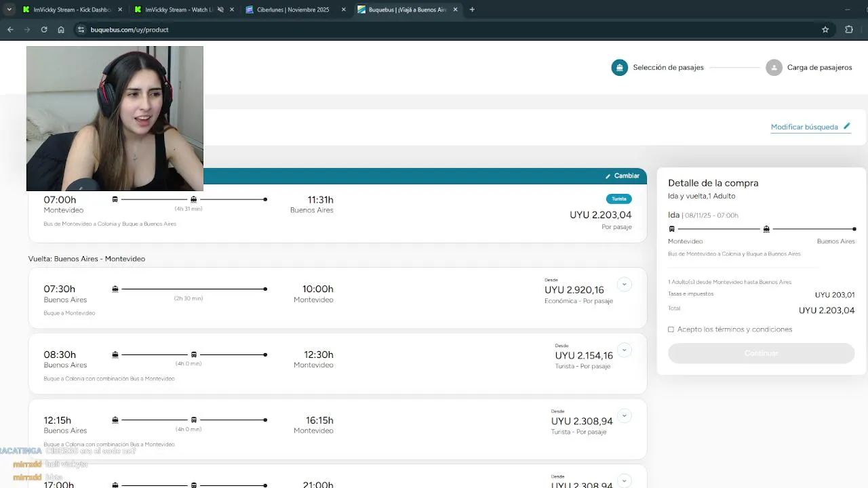868x488 pixels.
Task: Click the Continuar button
Action: click(x=761, y=353)
